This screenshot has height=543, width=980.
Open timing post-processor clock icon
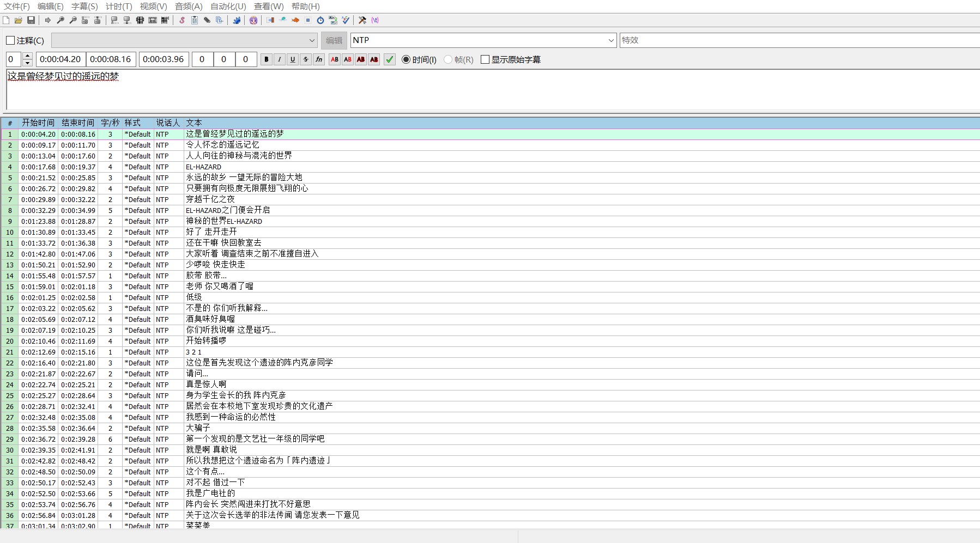click(320, 20)
